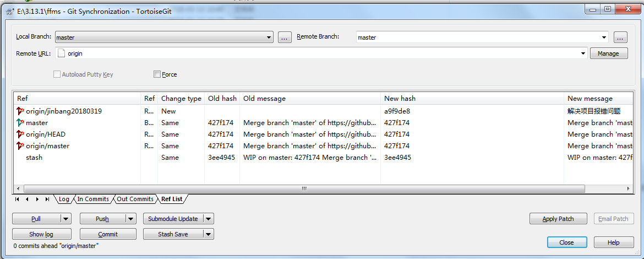Image resolution: width=644 pixels, height=259 pixels.
Task: Sort by the New message column header
Action: 598,99
